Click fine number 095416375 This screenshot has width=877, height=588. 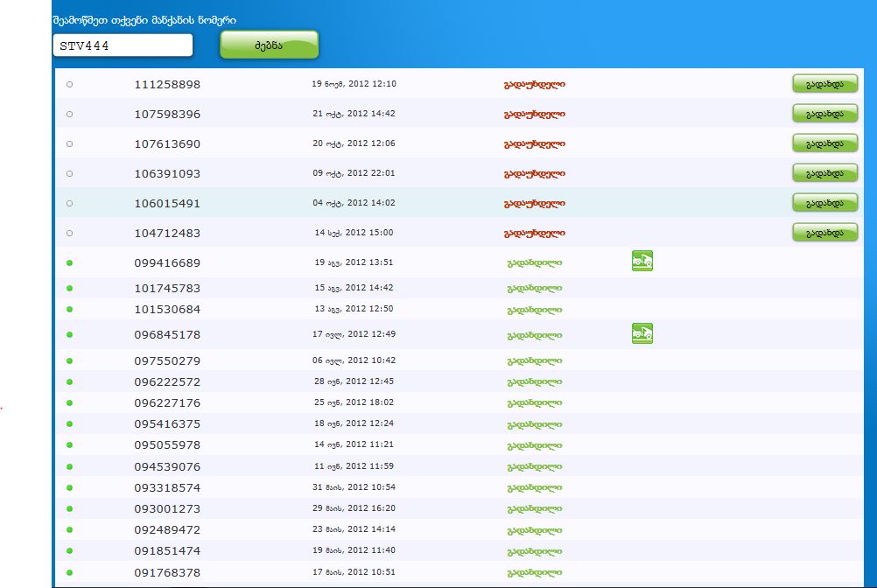coord(167,423)
